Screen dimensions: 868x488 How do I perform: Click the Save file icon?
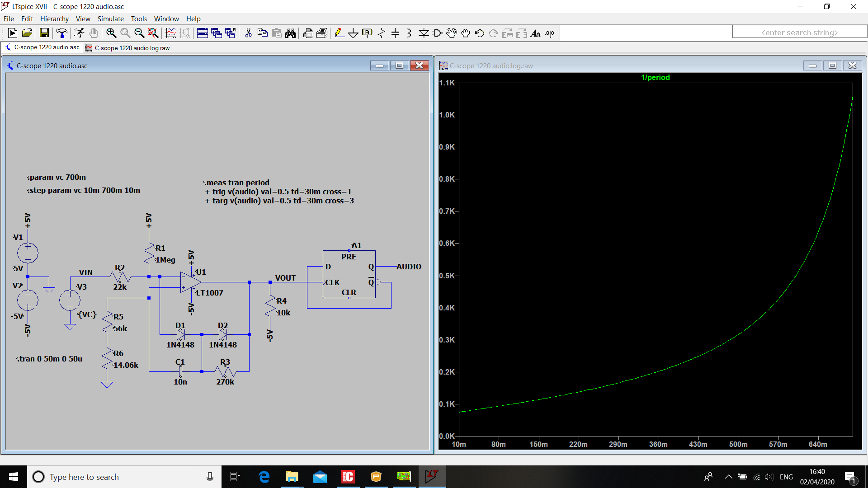(44, 33)
